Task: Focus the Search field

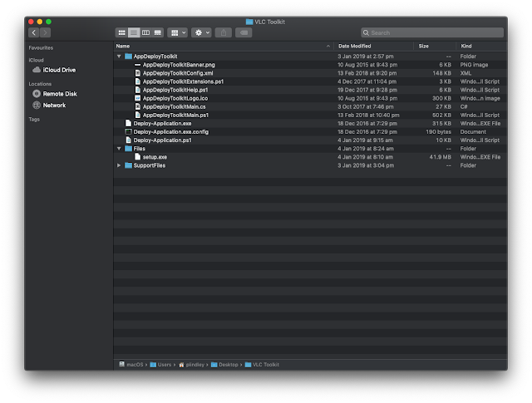Action: coord(432,32)
